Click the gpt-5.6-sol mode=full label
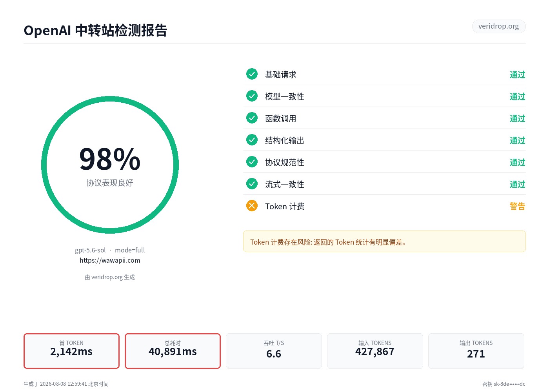 [x=110, y=250]
